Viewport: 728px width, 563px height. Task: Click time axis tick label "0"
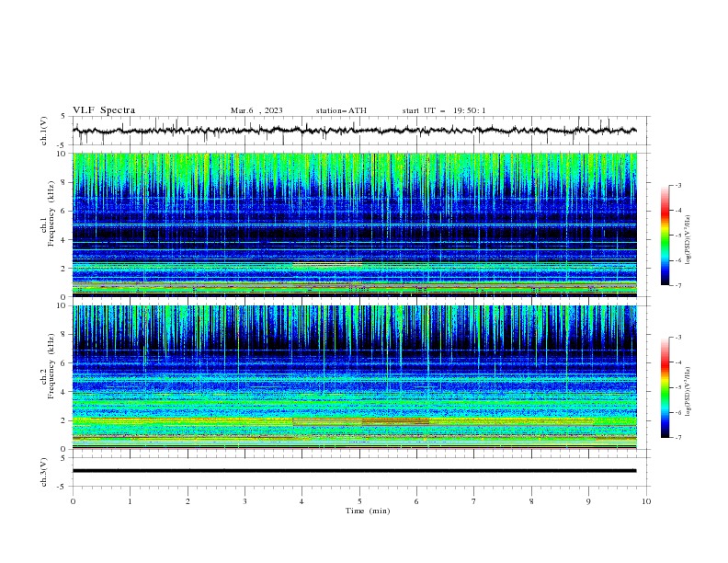pos(73,501)
